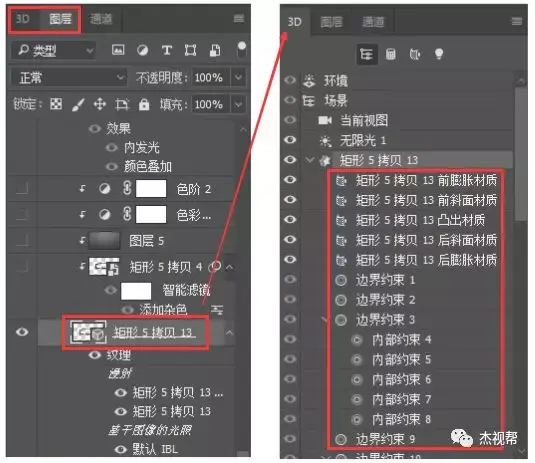This screenshot has height=463, width=535.
Task: Click 色彩... adjustment layer icon
Action: click(x=104, y=215)
